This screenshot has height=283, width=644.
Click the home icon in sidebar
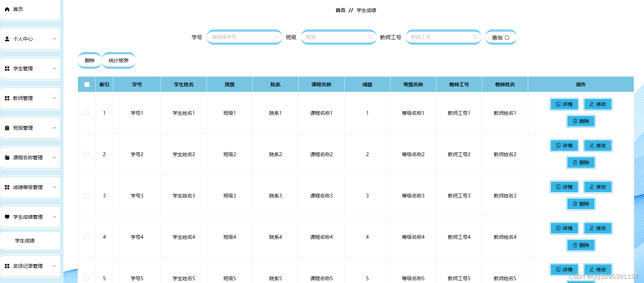(x=7, y=9)
